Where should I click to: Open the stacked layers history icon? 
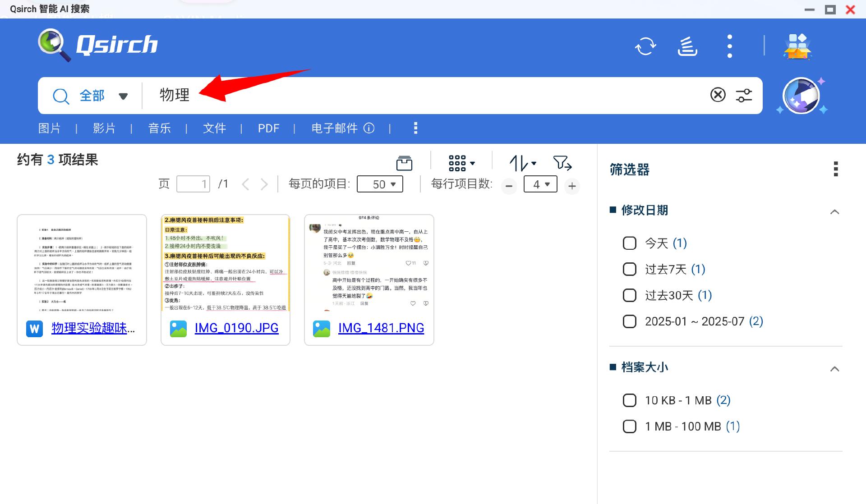tap(687, 46)
